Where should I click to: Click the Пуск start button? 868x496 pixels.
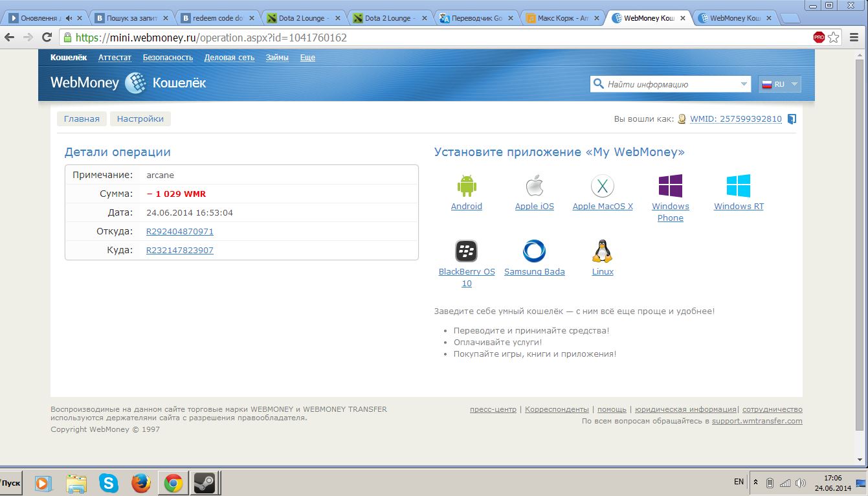click(x=11, y=483)
